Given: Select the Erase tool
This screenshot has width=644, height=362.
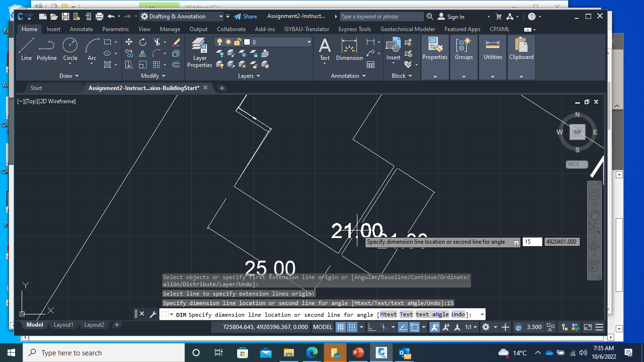Looking at the screenshot, I should click(x=176, y=41).
